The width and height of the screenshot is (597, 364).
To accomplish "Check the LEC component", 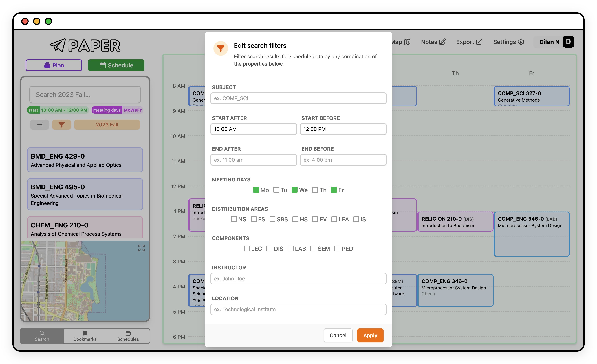I will click(247, 249).
